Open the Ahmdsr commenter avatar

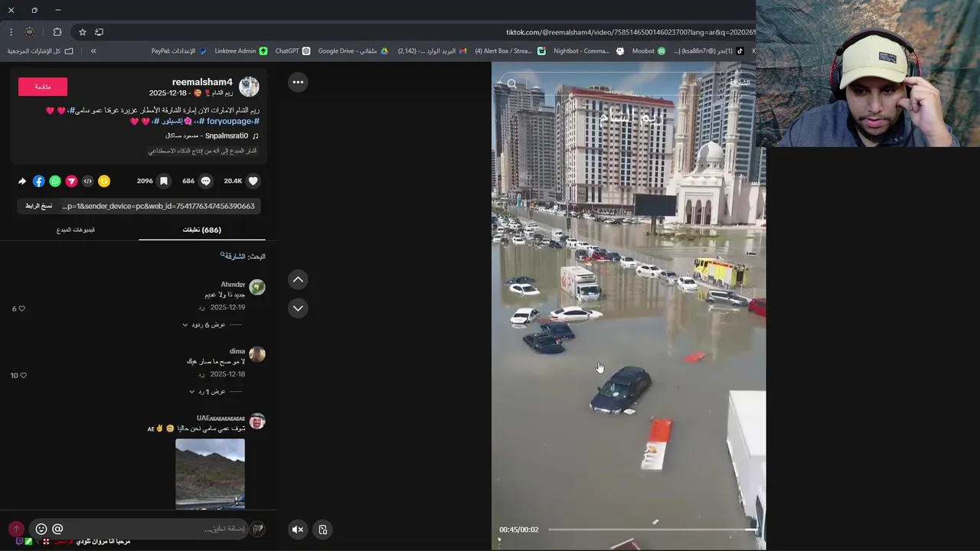click(x=257, y=287)
